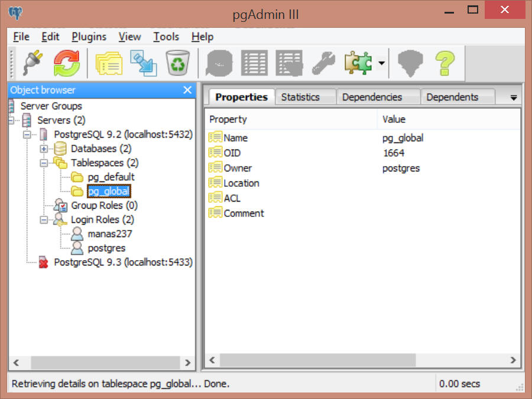532x399 pixels.
Task: Open the View menu
Action: coord(129,37)
